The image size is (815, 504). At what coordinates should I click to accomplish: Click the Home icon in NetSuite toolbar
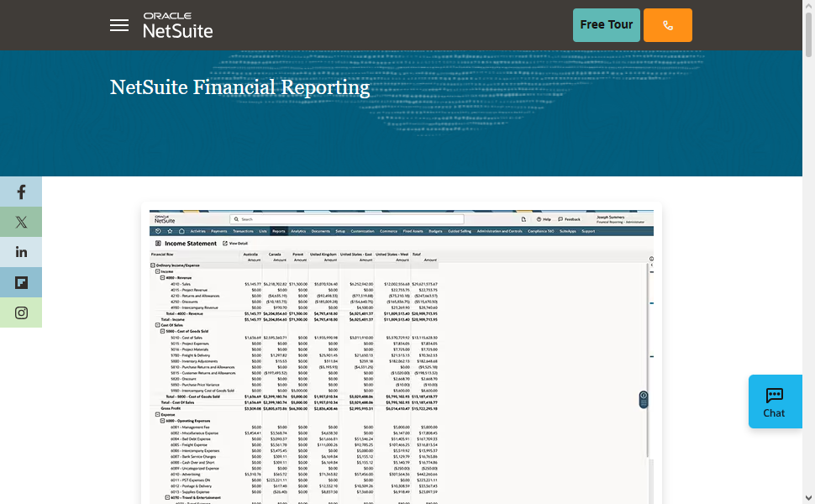(x=181, y=231)
